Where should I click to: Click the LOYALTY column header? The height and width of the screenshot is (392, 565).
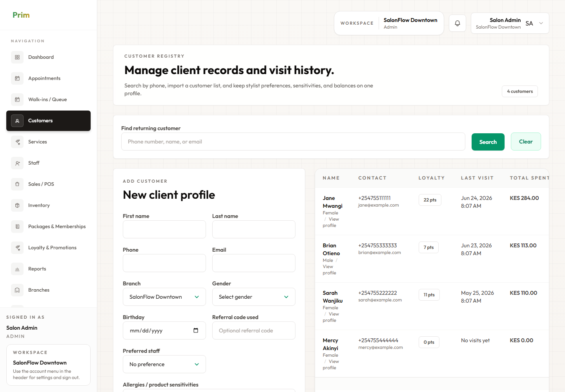pyautogui.click(x=432, y=178)
